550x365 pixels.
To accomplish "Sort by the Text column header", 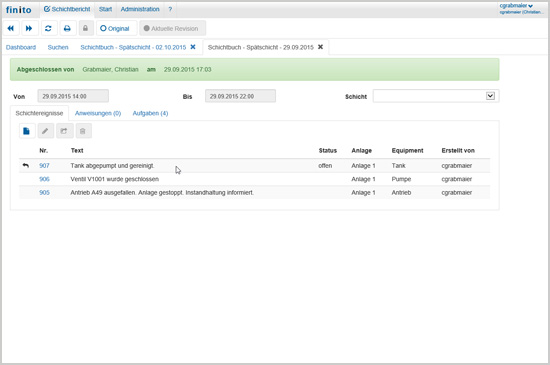I will pos(77,151).
